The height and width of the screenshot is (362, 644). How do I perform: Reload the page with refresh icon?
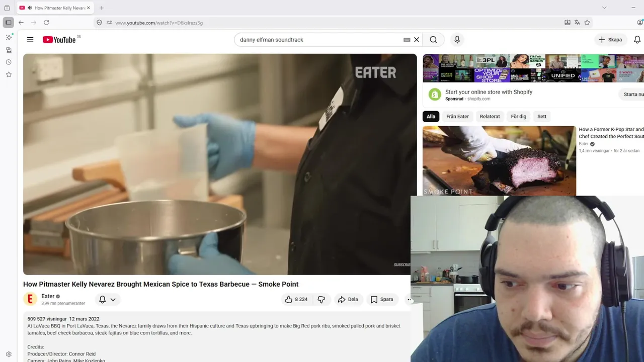pos(46,23)
